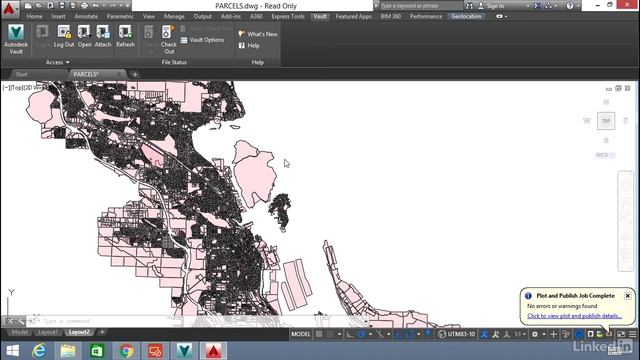Open Google Chrome from taskbar
This screenshot has width=640, height=360.
tap(126, 351)
